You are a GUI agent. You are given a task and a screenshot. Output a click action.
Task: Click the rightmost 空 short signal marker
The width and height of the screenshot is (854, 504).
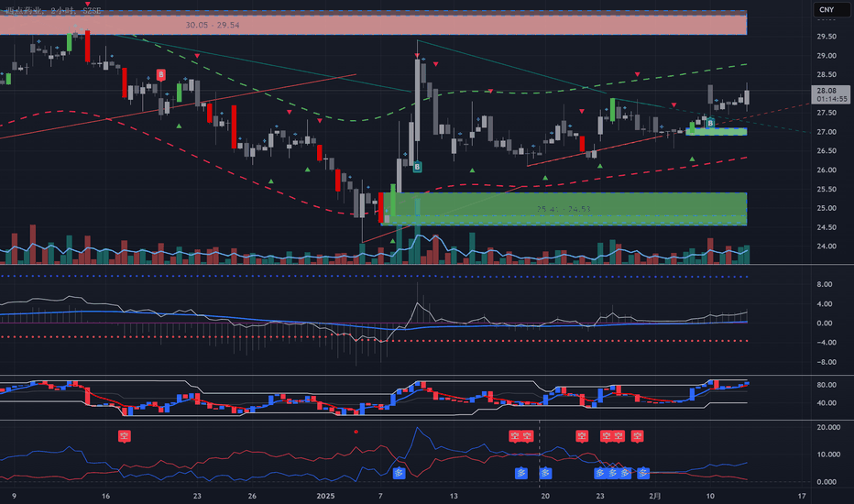(x=637, y=436)
